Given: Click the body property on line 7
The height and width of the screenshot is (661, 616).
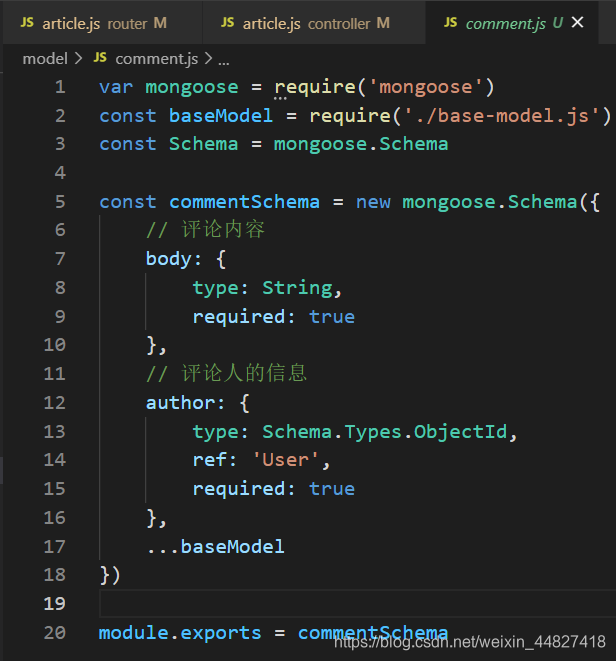Looking at the screenshot, I should tap(168, 259).
